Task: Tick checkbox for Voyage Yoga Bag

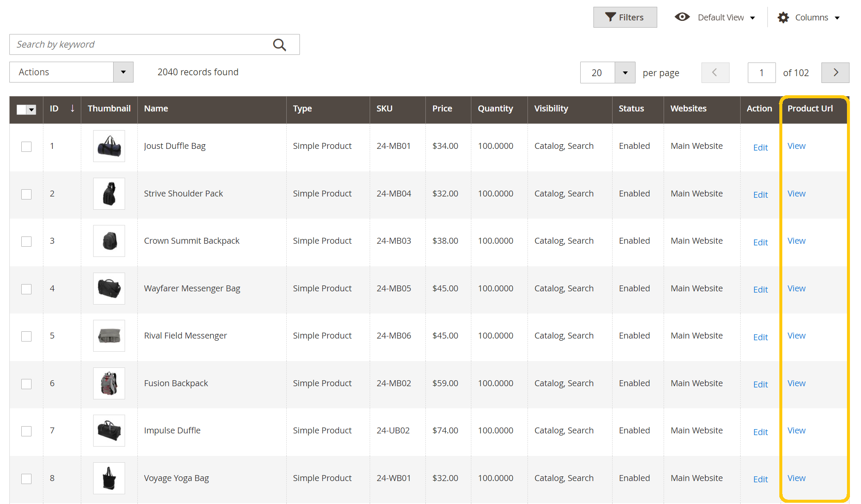Action: (26, 479)
